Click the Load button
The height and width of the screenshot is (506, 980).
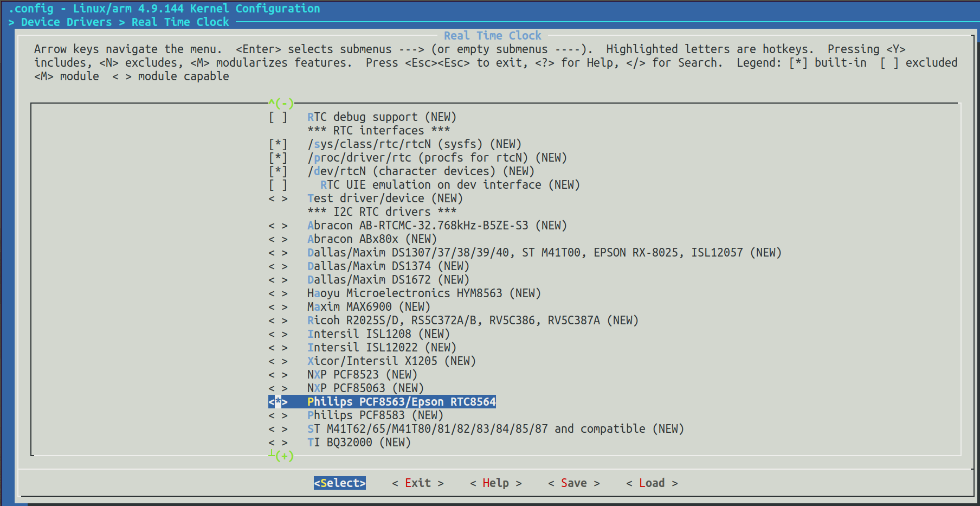[x=652, y=483]
